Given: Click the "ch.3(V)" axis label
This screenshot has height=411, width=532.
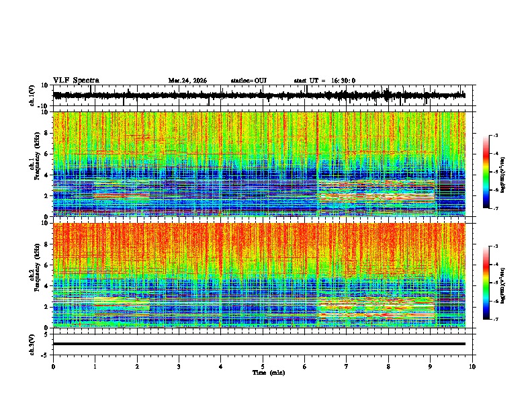Looking at the screenshot, I should coord(32,345).
